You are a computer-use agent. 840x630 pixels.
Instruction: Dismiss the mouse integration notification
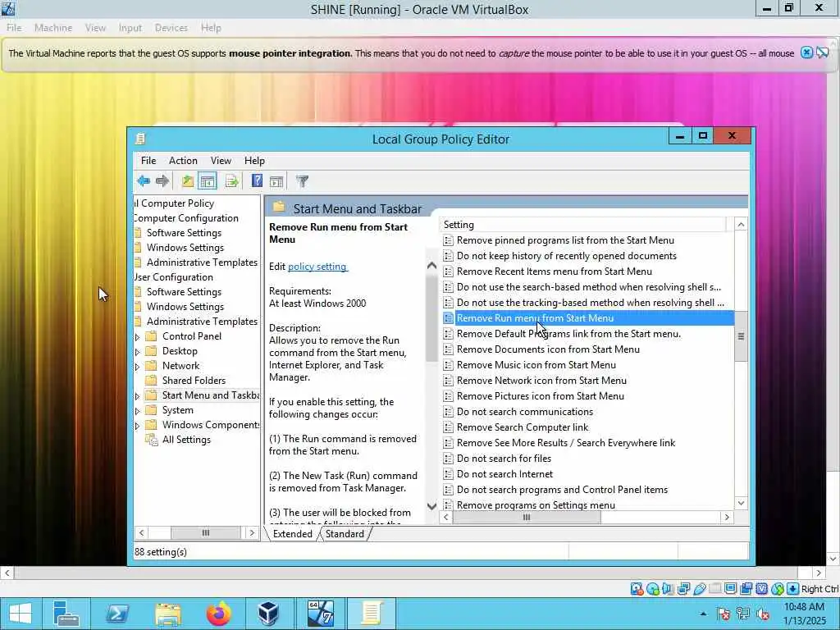point(806,52)
